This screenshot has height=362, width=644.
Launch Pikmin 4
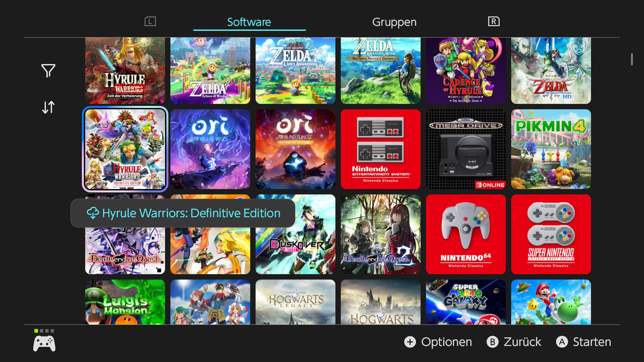coord(551,149)
